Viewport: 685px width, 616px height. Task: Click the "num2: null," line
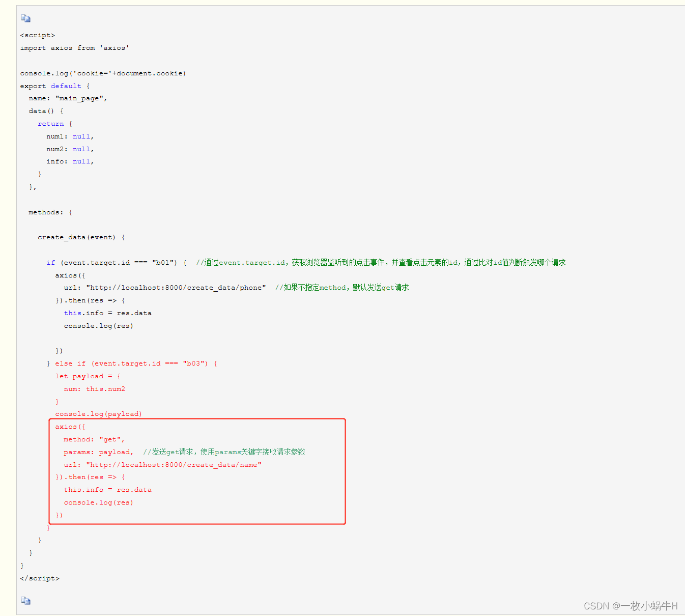tap(70, 149)
